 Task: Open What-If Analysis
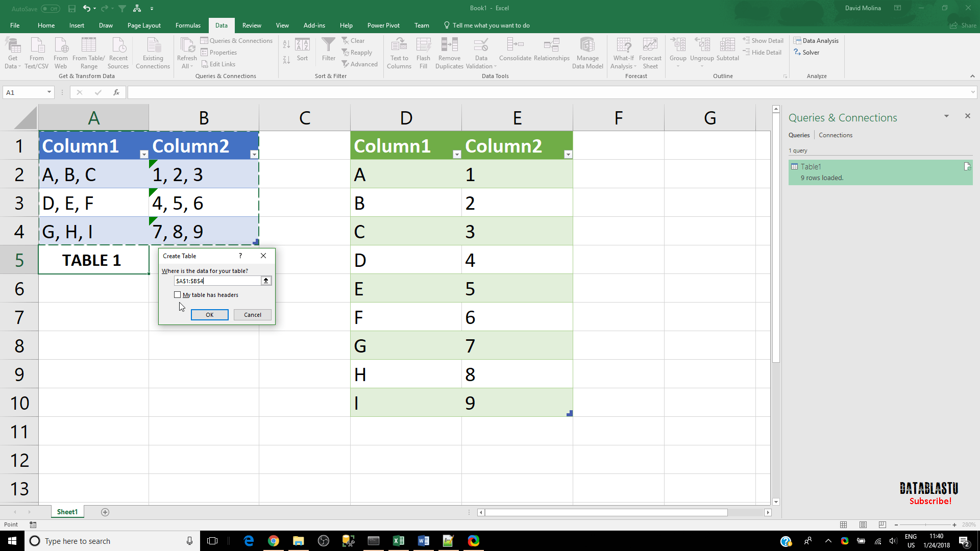(x=623, y=53)
